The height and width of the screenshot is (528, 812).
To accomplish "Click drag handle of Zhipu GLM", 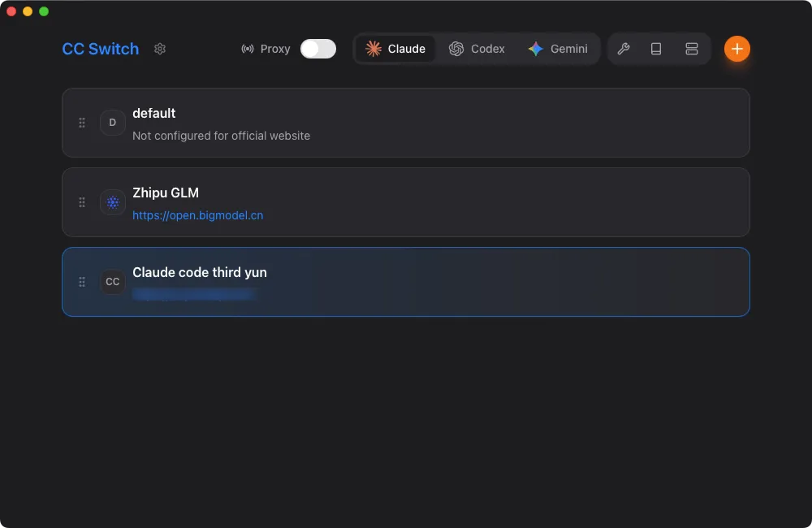I will point(82,202).
